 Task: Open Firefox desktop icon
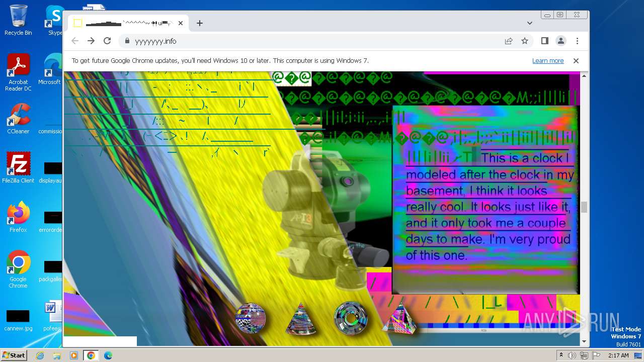(18, 217)
